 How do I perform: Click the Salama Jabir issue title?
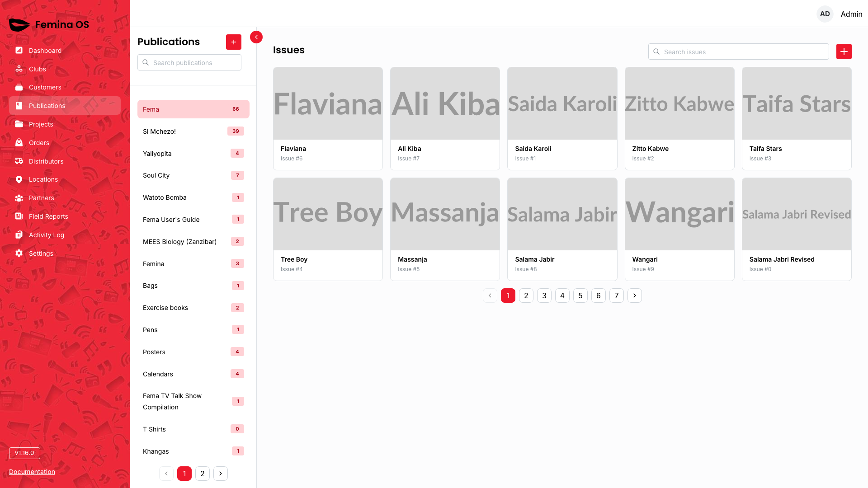[x=534, y=259]
